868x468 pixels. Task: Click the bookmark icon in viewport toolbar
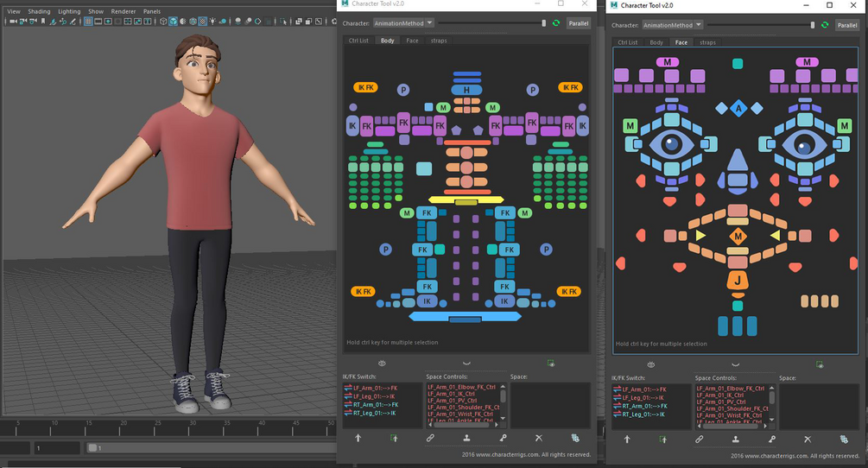tap(43, 22)
